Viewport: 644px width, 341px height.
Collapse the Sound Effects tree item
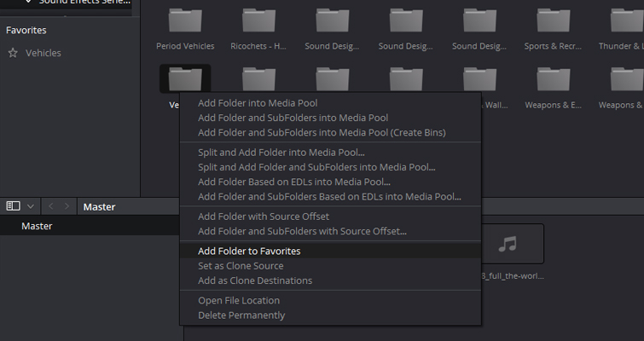coord(28,3)
